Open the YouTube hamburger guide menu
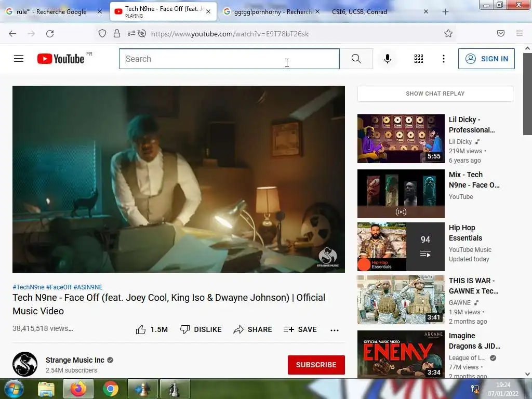Viewport: 532px width, 399px height. (x=19, y=59)
